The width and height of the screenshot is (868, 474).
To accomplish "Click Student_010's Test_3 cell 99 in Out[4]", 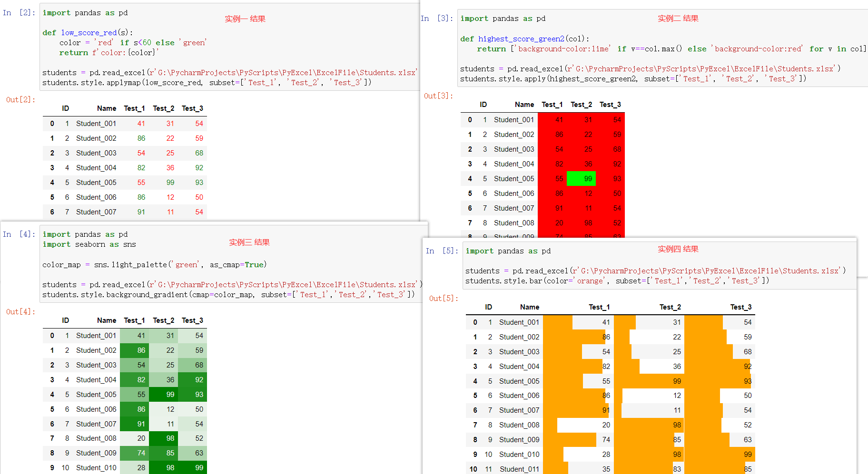I will [192, 468].
